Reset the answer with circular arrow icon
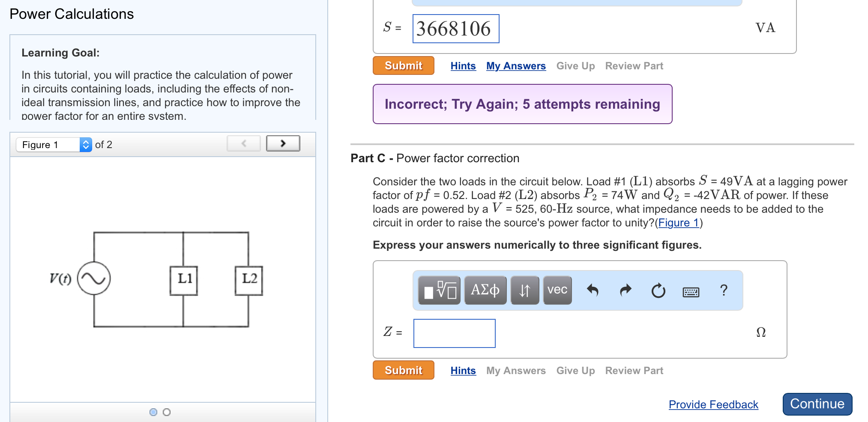This screenshot has width=868, height=422. pyautogui.click(x=658, y=291)
